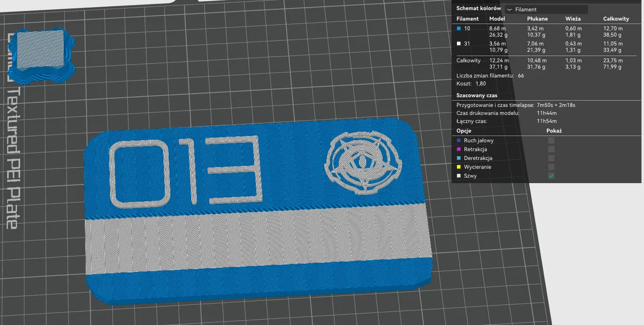Click the chevron beside the Filament selector
644x325 pixels.
509,9
